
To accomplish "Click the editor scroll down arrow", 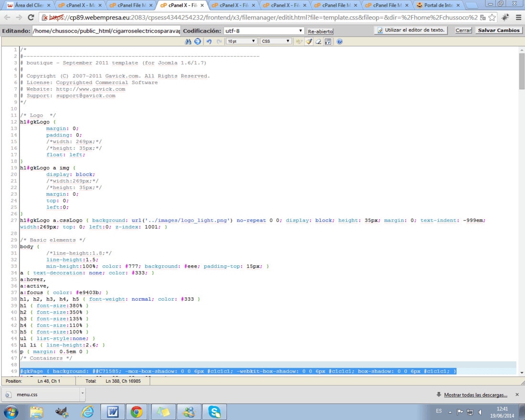I will 522,372.
